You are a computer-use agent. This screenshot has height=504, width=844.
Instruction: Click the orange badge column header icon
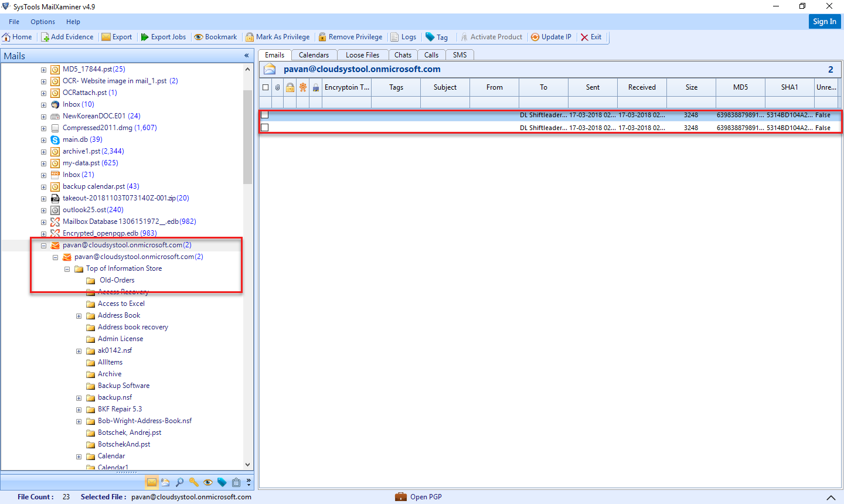pos(303,87)
